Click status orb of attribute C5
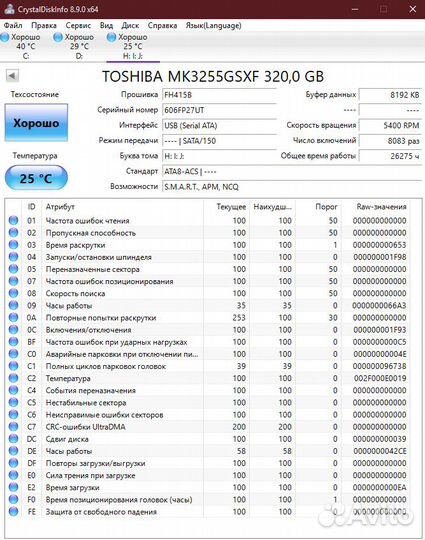Screen dimensions: 425x540 click(x=13, y=402)
